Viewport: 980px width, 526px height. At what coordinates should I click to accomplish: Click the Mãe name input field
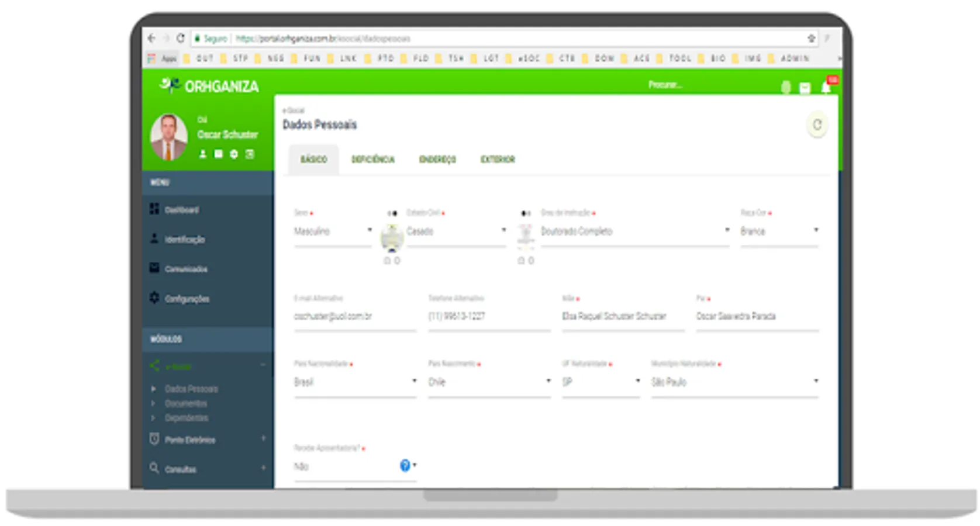point(623,317)
